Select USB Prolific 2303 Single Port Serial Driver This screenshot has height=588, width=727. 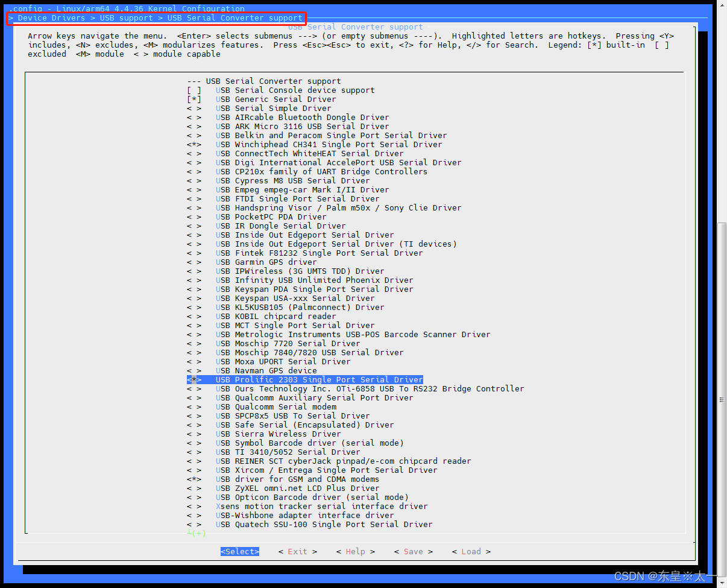tap(319, 380)
